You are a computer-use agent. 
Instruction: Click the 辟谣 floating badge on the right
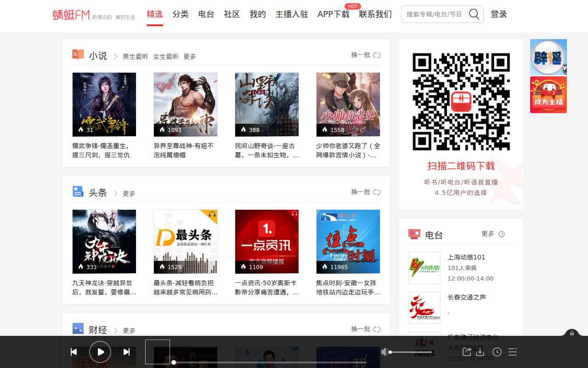[x=548, y=57]
